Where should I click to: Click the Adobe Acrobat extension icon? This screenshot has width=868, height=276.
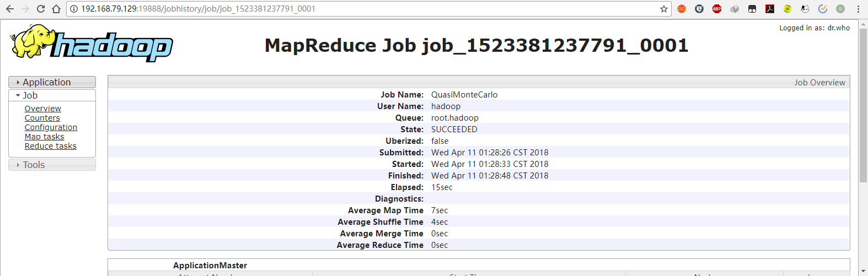770,9
